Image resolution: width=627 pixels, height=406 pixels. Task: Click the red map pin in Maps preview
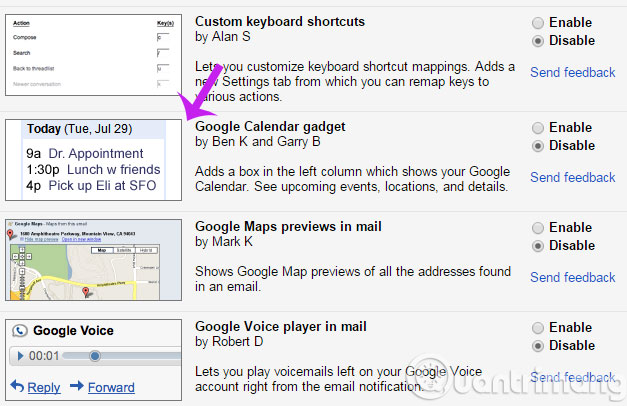pyautogui.click(x=88, y=292)
